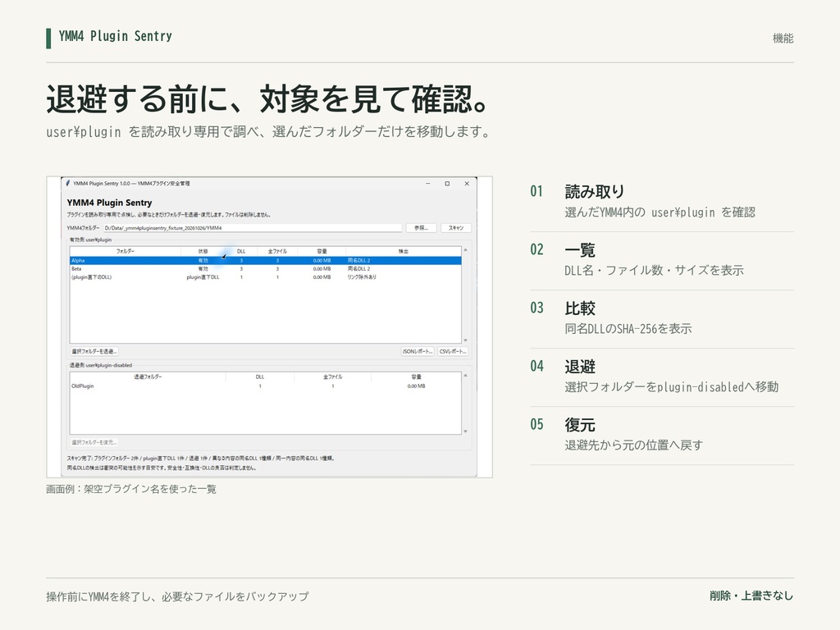Click the 検出 column header
Image resolution: width=840 pixels, height=630 pixels.
coord(404,251)
